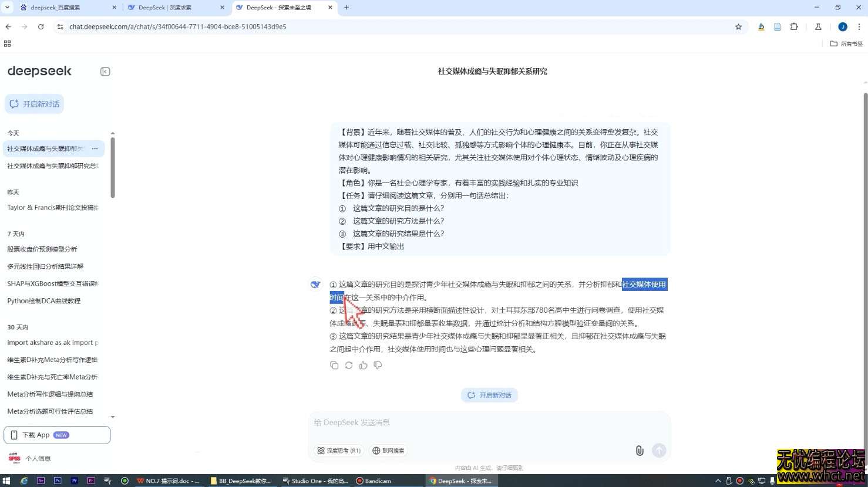Open options menu for 社交媒体成瘾与失眠抑郁关系研究 chat
868x487 pixels.
(x=95, y=148)
